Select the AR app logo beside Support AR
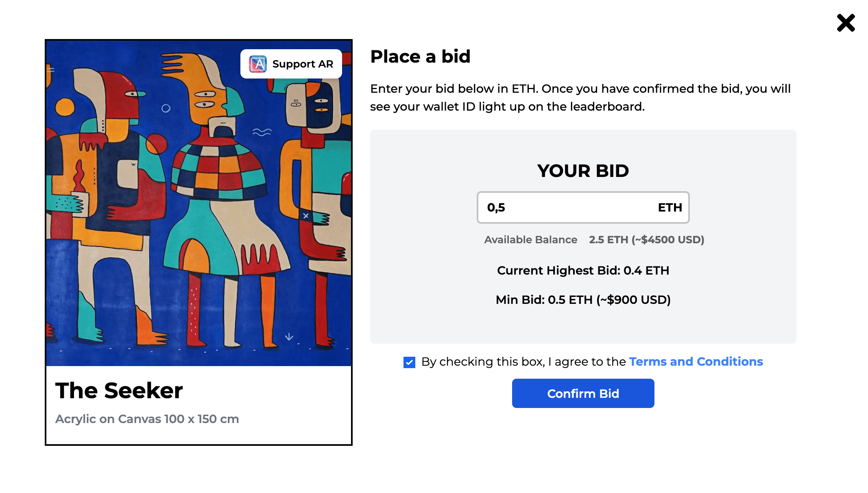This screenshot has width=868, height=493. coord(257,64)
